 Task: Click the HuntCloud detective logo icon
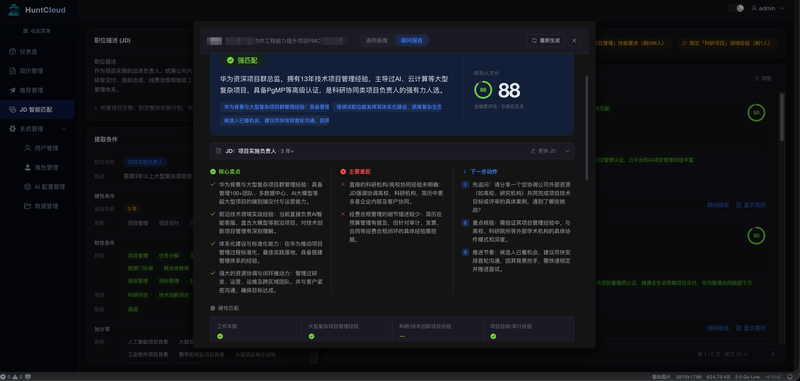(14, 10)
